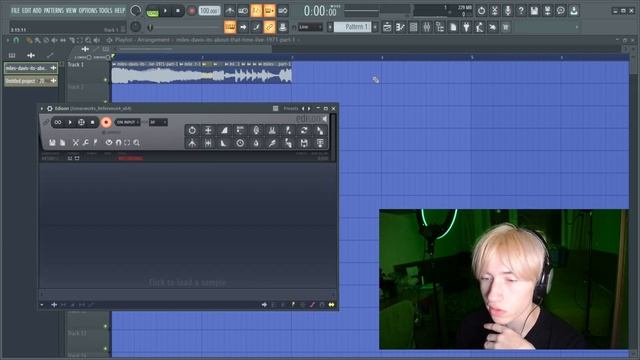Image resolution: width=640 pixels, height=360 pixels.
Task: Open the Playlist window icon
Action: 387,27
